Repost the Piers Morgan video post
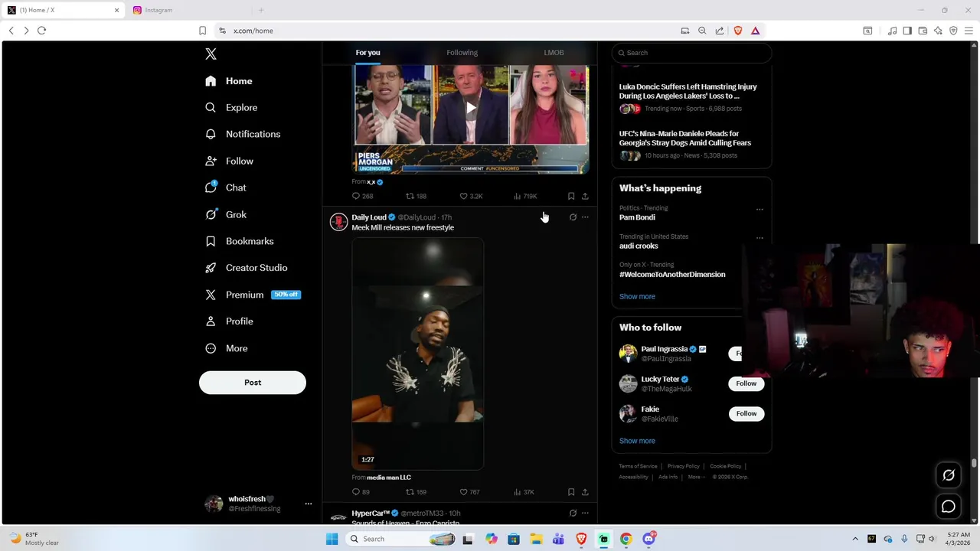980x551 pixels. (416, 196)
